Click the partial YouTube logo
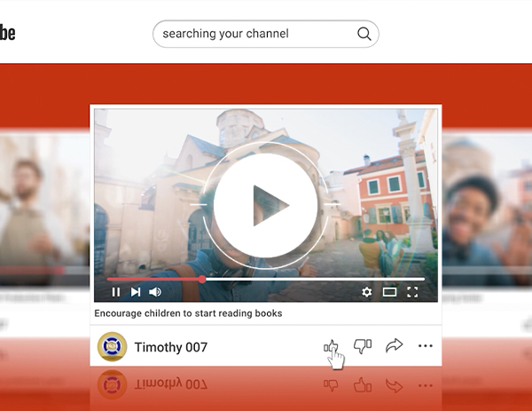The height and width of the screenshot is (411, 532). [7, 34]
